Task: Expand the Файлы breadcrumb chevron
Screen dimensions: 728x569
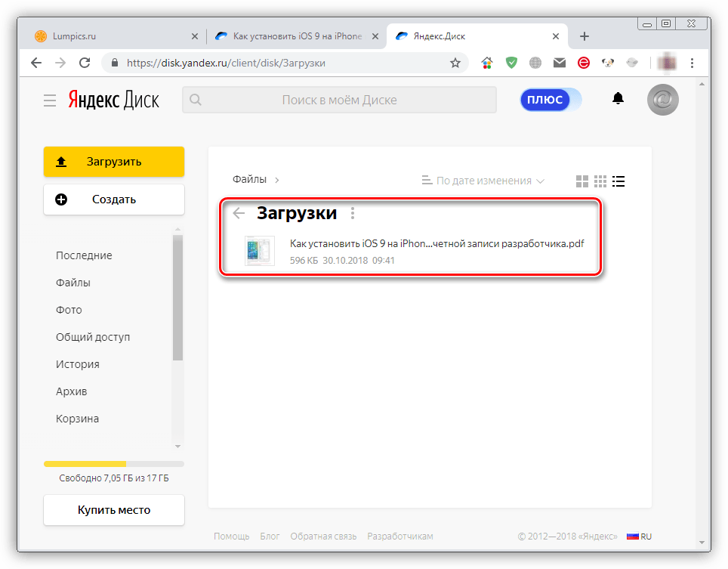Action: [x=276, y=181]
